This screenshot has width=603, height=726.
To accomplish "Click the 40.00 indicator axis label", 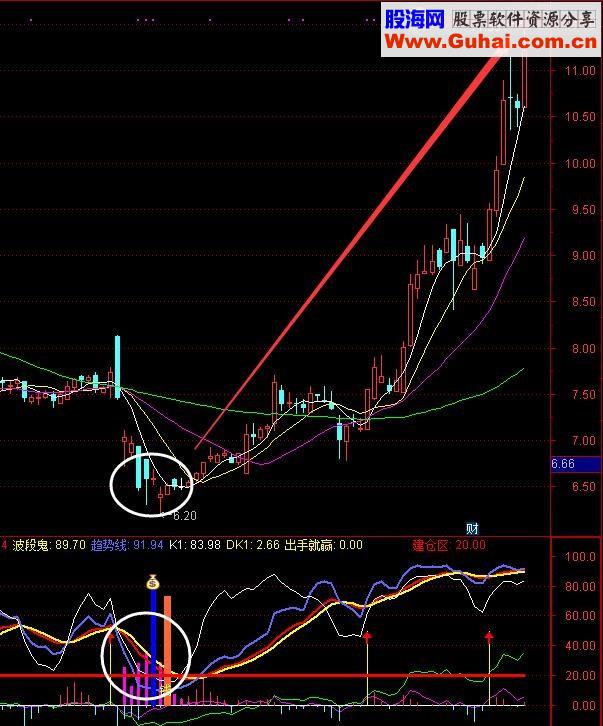I will (x=580, y=645).
